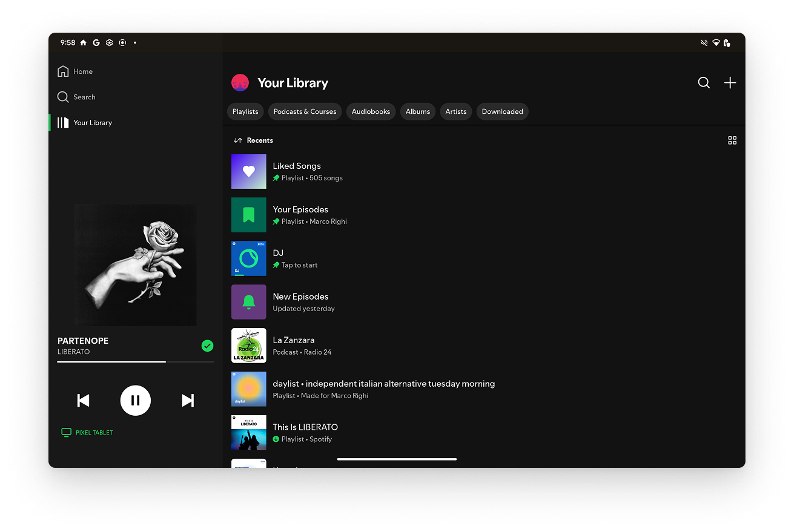This screenshot has width=794, height=532.
Task: Open the daylist playlist cover
Action: [x=249, y=389]
